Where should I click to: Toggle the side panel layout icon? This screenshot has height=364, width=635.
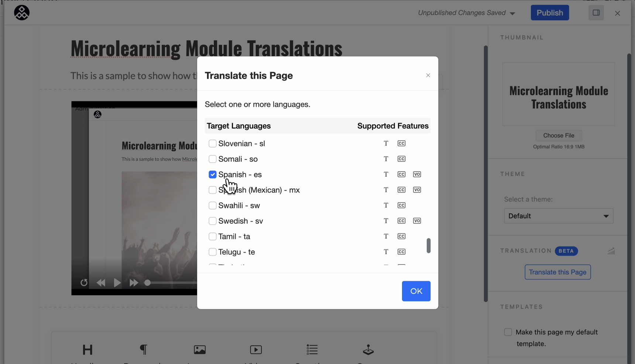(x=596, y=13)
